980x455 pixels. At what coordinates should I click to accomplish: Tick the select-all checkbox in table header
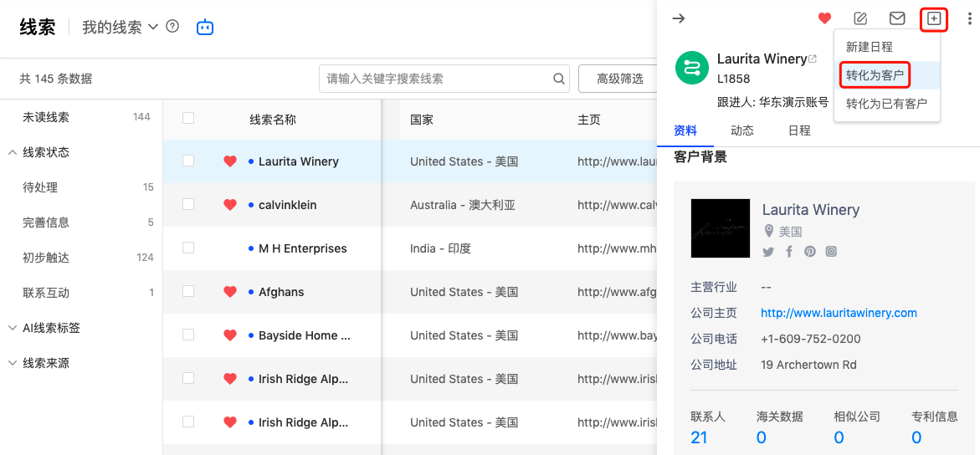pyautogui.click(x=188, y=118)
